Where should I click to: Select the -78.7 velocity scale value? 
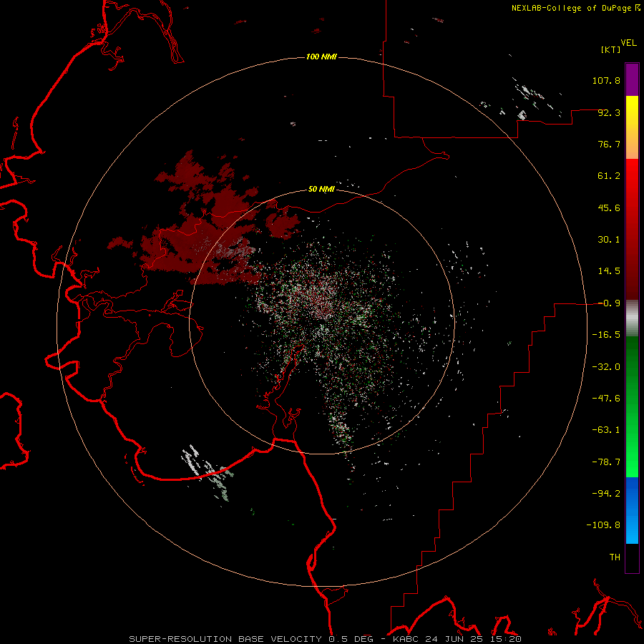[606, 462]
